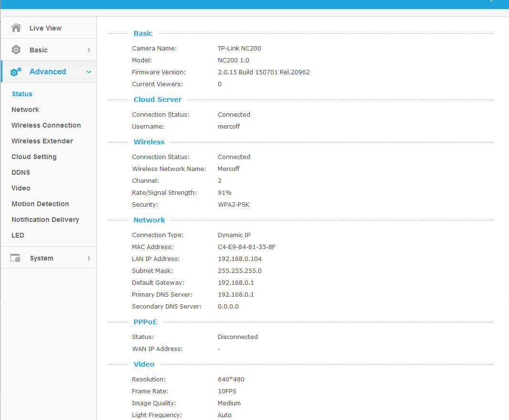Viewport: 509px width, 420px height.
Task: Click the Primary DNS Server label
Action: click(x=162, y=294)
